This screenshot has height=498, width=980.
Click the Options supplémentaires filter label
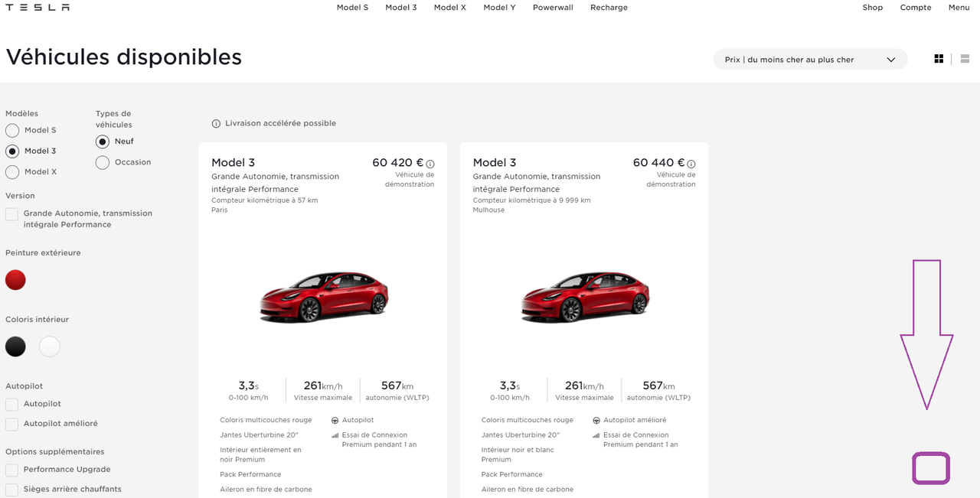pyautogui.click(x=55, y=452)
